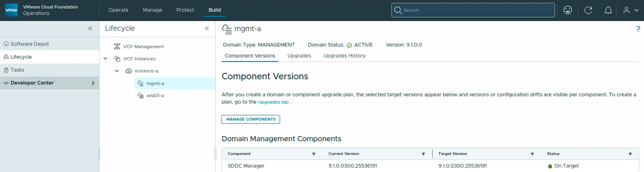Select the Build menu
Viewport: 644px width, 172px height.
click(x=215, y=10)
